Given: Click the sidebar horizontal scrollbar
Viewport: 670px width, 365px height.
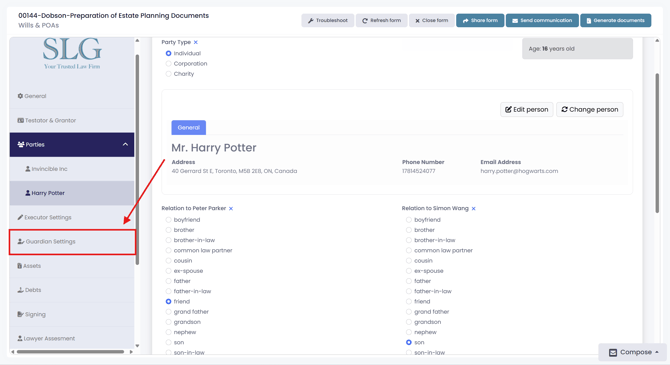Looking at the screenshot, I should [70, 352].
